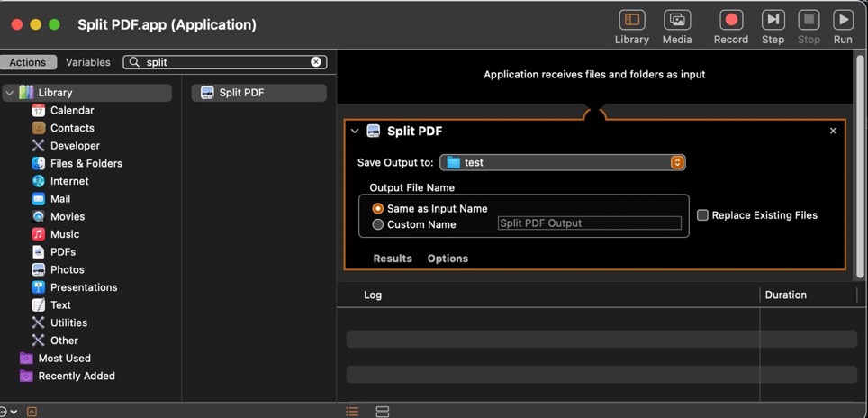Click the search magnifier icon
Screen dimensions: 868x418
coord(134,62)
